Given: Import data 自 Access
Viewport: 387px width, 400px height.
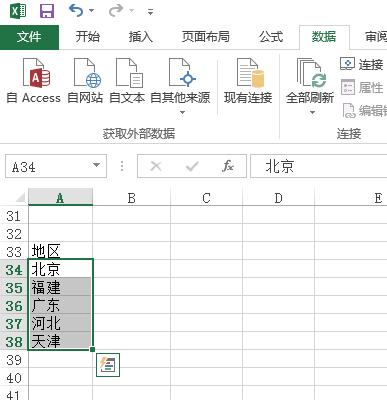Looking at the screenshot, I should coord(34,81).
